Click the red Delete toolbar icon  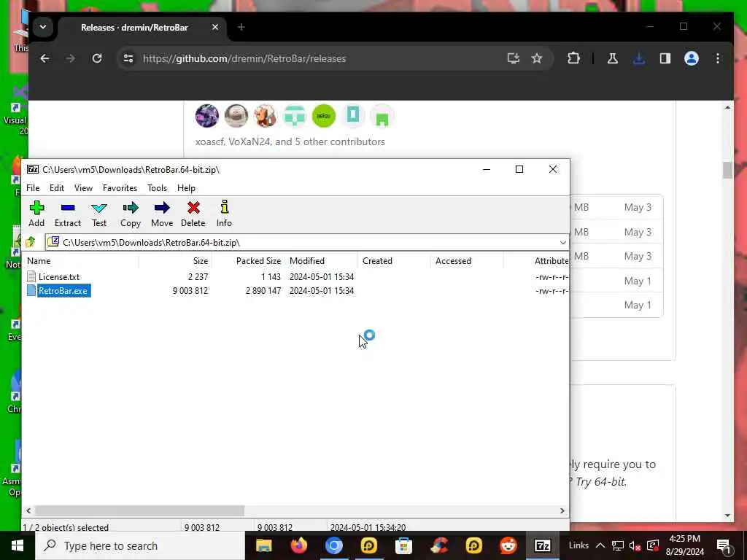click(x=193, y=214)
